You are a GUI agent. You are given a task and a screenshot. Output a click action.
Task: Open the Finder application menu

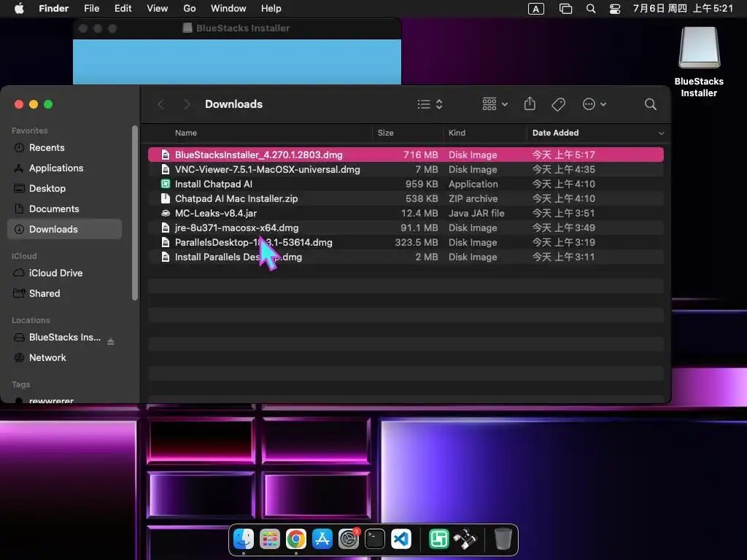click(x=54, y=9)
